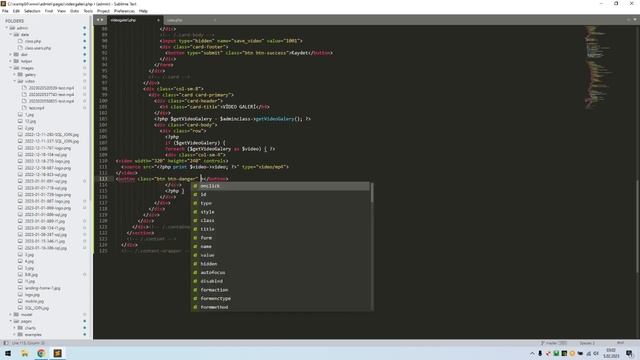The height and width of the screenshot is (360, 640).
Task: Open the File menu
Action: pyautogui.click(x=5, y=11)
